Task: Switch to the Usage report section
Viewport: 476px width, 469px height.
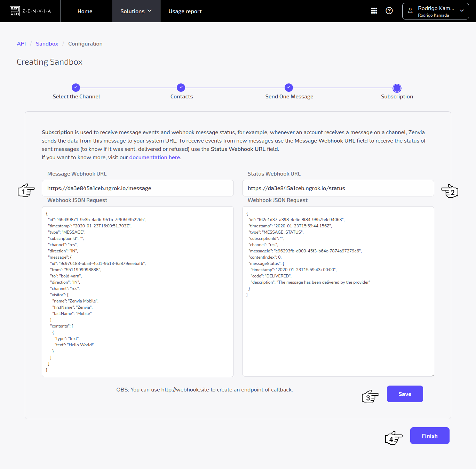Action: point(185,11)
